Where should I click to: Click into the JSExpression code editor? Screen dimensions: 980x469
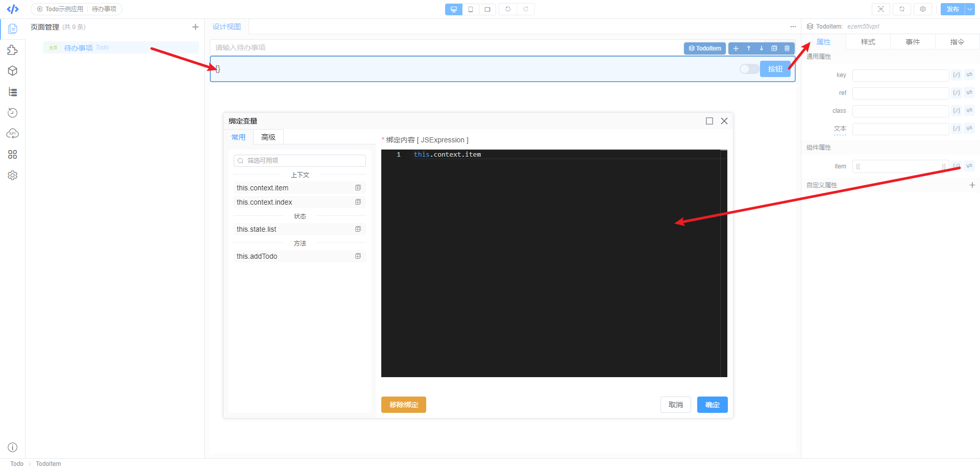point(554,263)
